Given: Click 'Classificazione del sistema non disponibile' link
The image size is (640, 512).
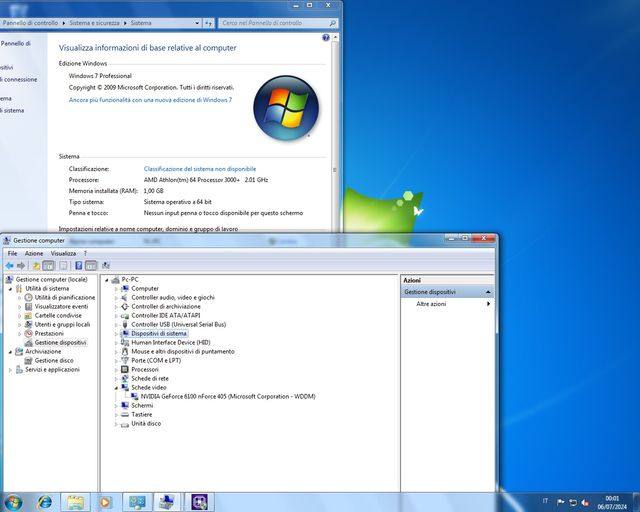Looking at the screenshot, I should coord(200,169).
